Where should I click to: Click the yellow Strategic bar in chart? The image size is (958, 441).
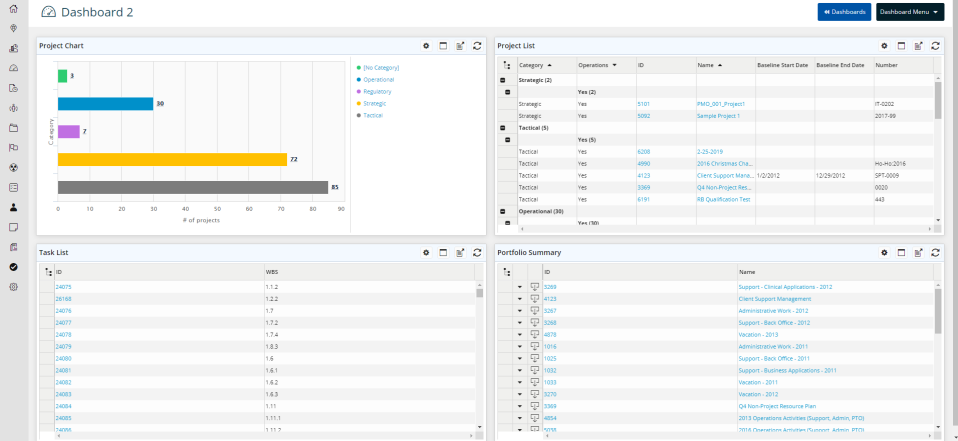coord(172,159)
